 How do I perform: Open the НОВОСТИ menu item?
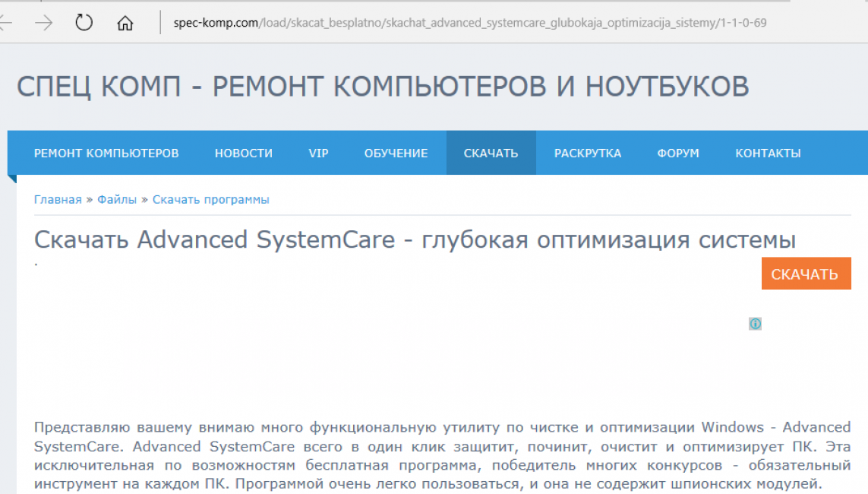coord(244,153)
